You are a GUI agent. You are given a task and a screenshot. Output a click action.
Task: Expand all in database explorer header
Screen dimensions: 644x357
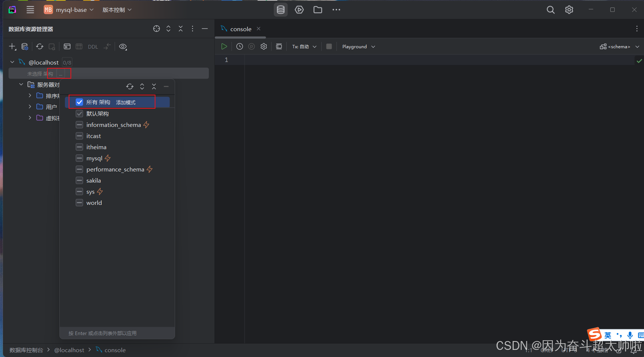168,29
